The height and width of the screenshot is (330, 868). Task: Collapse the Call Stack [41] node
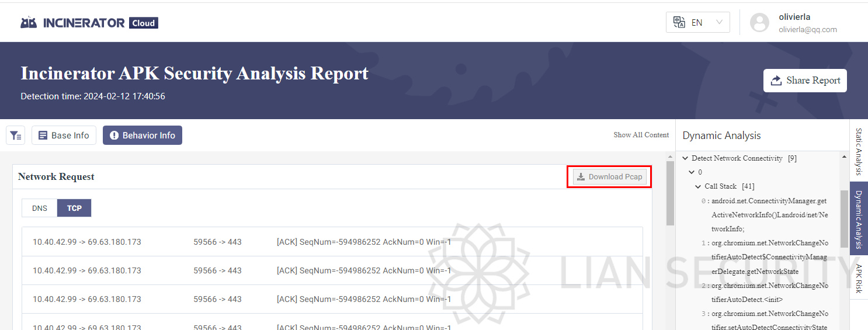pyautogui.click(x=699, y=186)
